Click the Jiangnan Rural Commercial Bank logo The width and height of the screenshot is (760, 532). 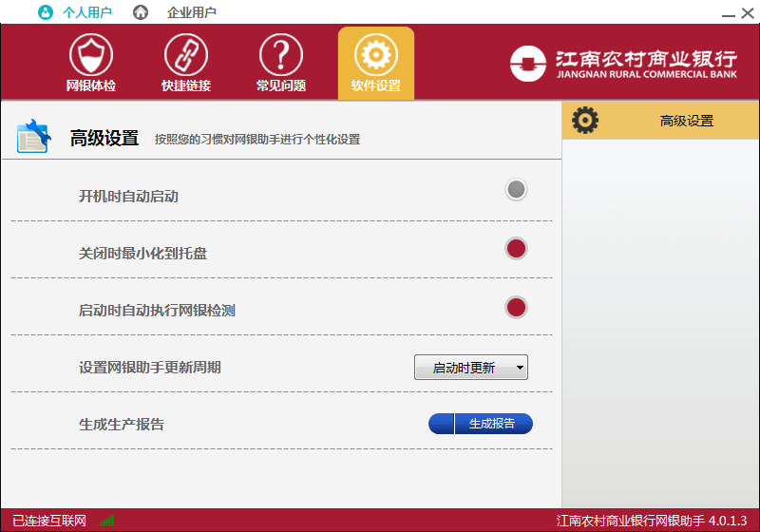click(623, 64)
